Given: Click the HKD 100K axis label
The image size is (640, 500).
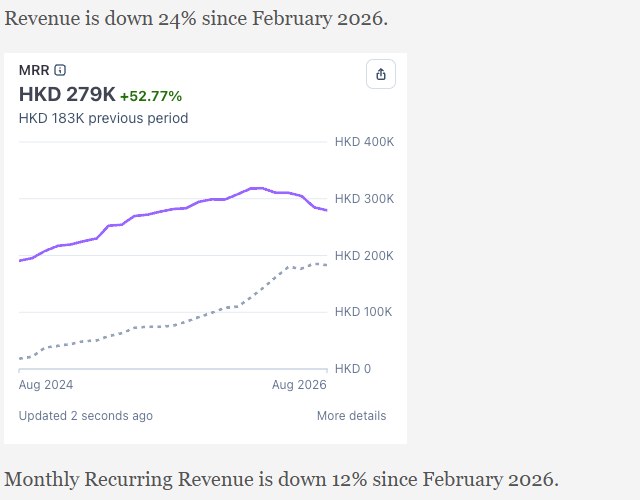Looking at the screenshot, I should click(x=363, y=312).
